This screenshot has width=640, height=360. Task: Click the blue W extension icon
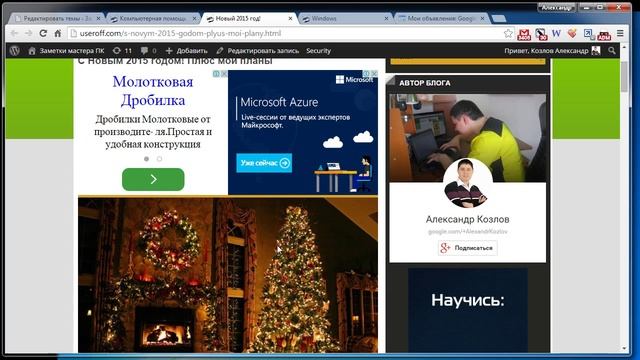pyautogui.click(x=556, y=33)
